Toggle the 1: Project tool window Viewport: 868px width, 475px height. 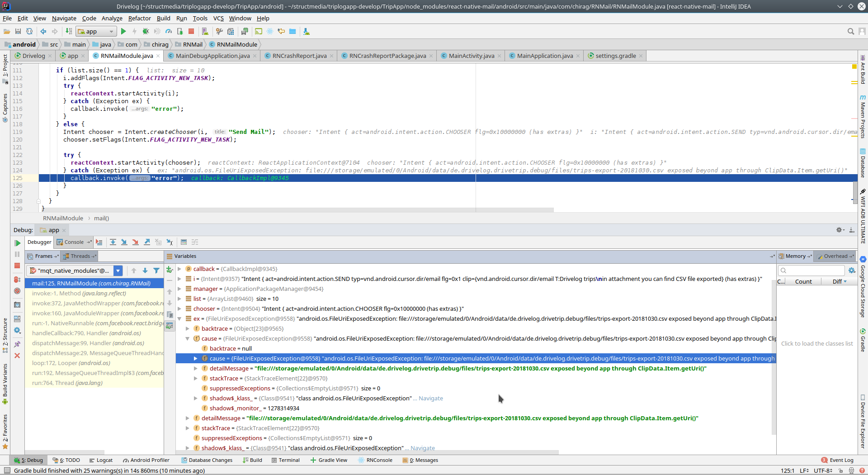tap(5, 69)
